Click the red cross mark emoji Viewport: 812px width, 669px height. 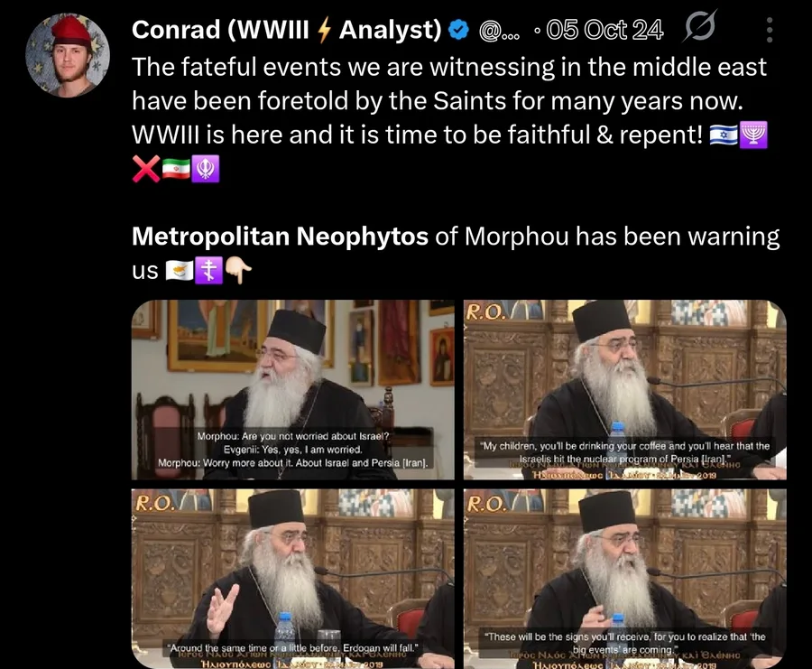[x=146, y=169]
